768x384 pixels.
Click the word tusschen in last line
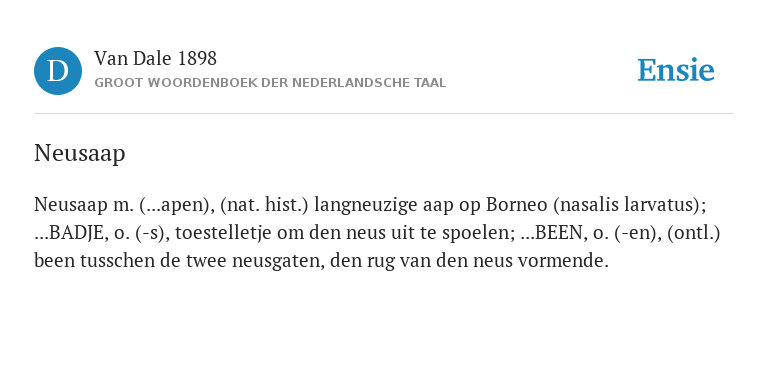(118, 261)
